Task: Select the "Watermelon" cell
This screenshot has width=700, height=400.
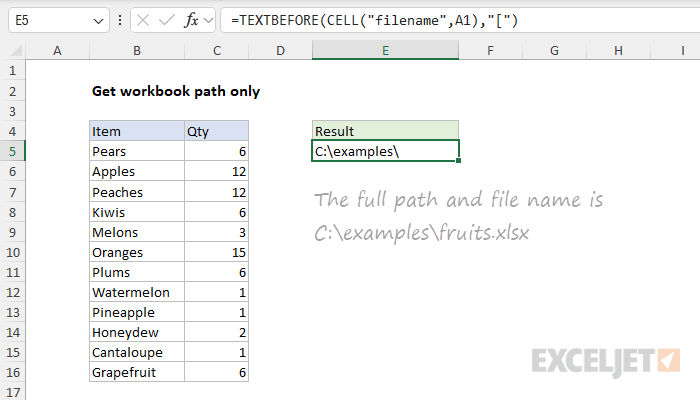Action: [x=137, y=292]
